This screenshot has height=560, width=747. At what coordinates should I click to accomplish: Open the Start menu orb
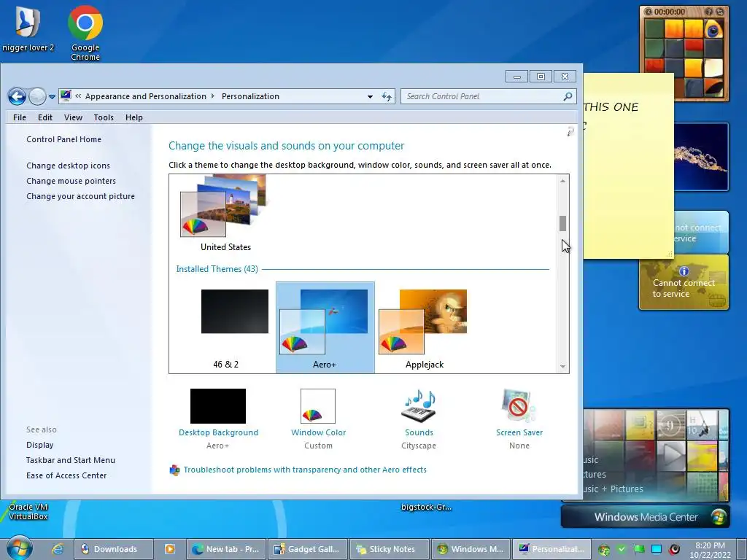click(20, 548)
